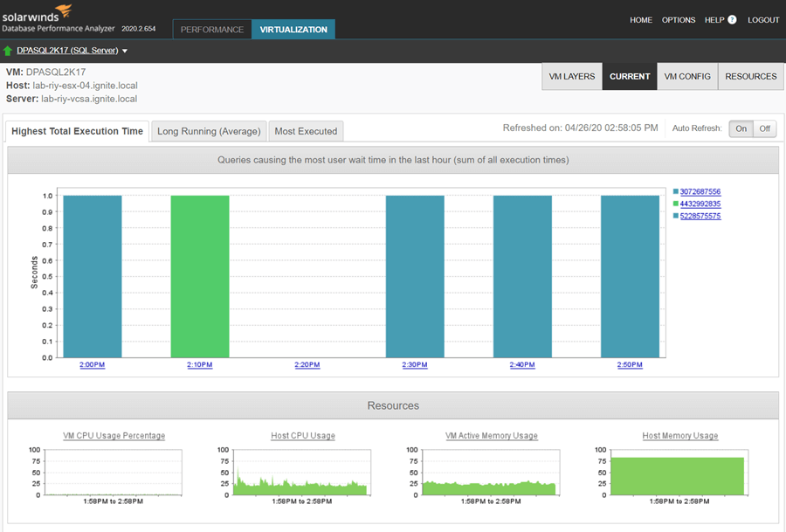Click the Host lab-riy-esx-04.ignite.local text

[72, 86]
